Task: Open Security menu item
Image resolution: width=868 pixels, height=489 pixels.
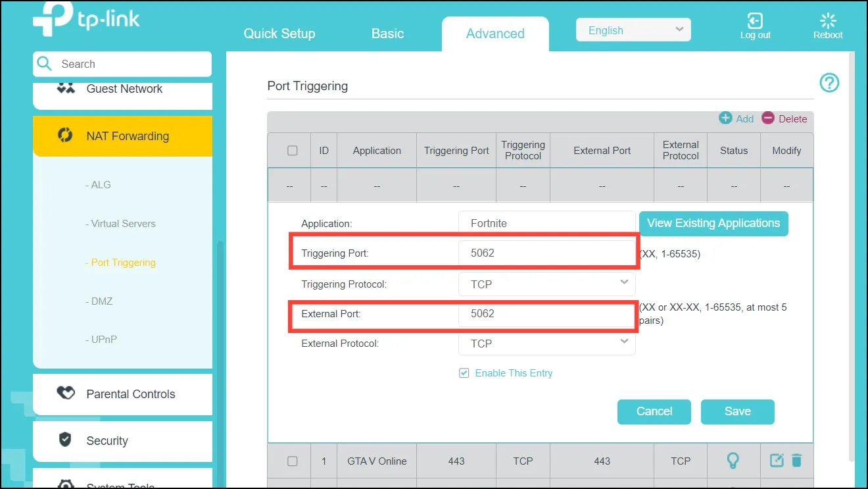Action: pos(122,441)
